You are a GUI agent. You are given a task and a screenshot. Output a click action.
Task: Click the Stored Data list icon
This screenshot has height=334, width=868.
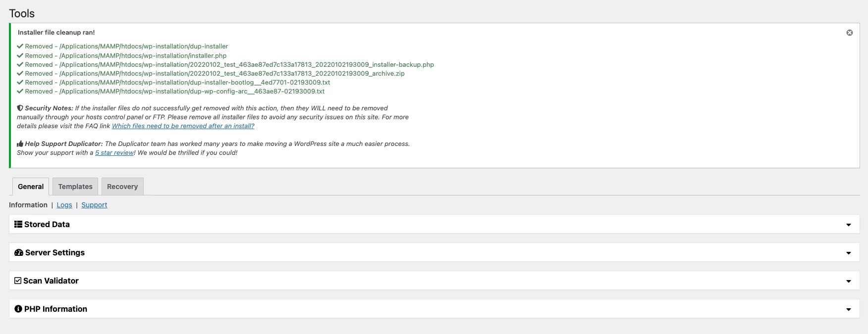click(x=18, y=224)
